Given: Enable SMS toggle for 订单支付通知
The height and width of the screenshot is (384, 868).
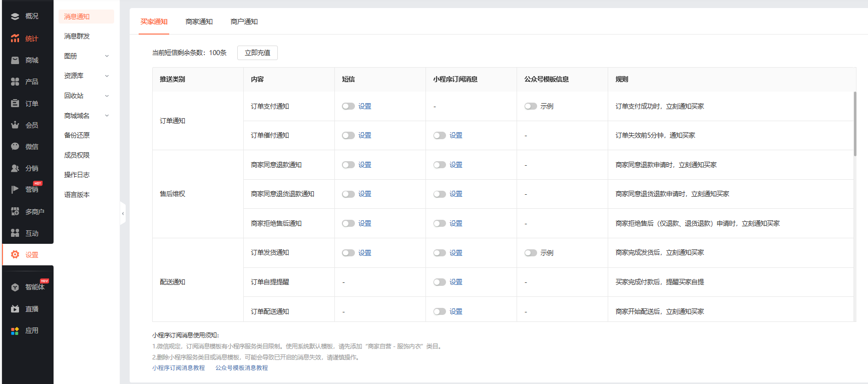Looking at the screenshot, I should click(x=348, y=106).
